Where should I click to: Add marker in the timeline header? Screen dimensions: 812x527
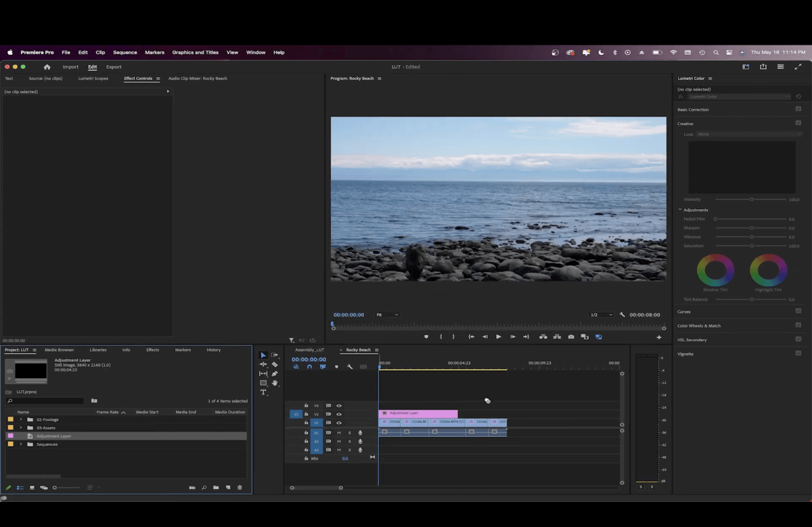click(x=336, y=367)
